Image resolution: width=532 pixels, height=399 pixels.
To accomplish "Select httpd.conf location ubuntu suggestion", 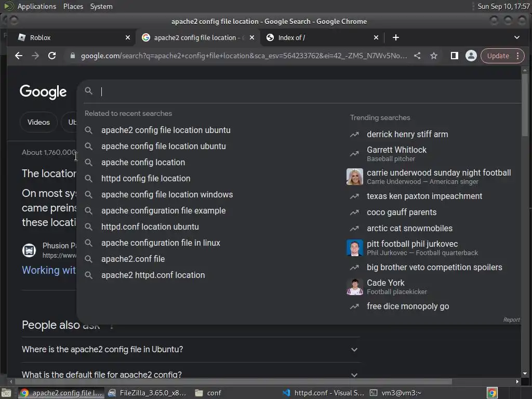I will (150, 227).
